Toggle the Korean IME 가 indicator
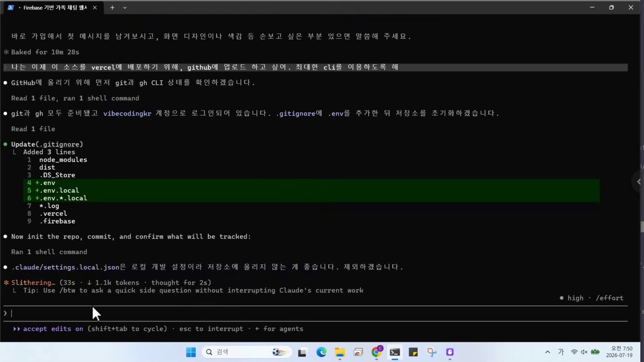Screen dimensions: 644x362 click(x=561, y=352)
